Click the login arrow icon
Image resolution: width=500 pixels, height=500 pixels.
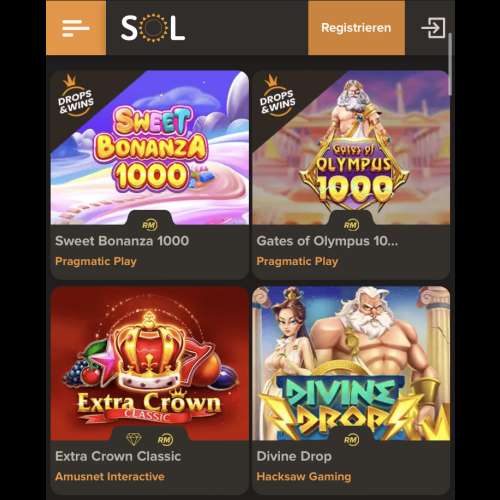[433, 28]
